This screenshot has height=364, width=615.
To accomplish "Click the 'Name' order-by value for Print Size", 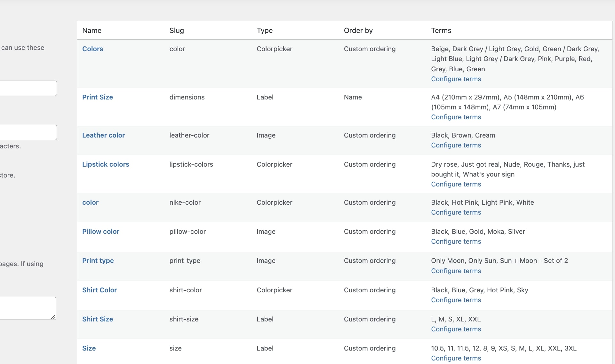I will 353,97.
